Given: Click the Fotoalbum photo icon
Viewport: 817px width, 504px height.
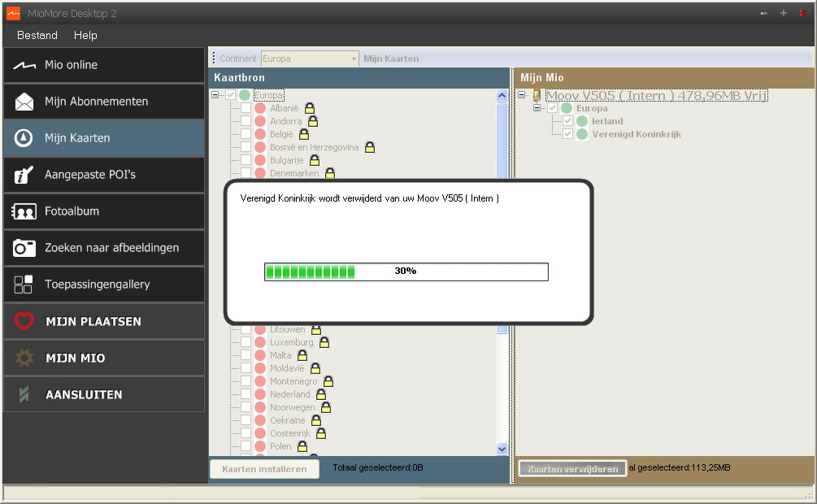Looking at the screenshot, I should [24, 211].
